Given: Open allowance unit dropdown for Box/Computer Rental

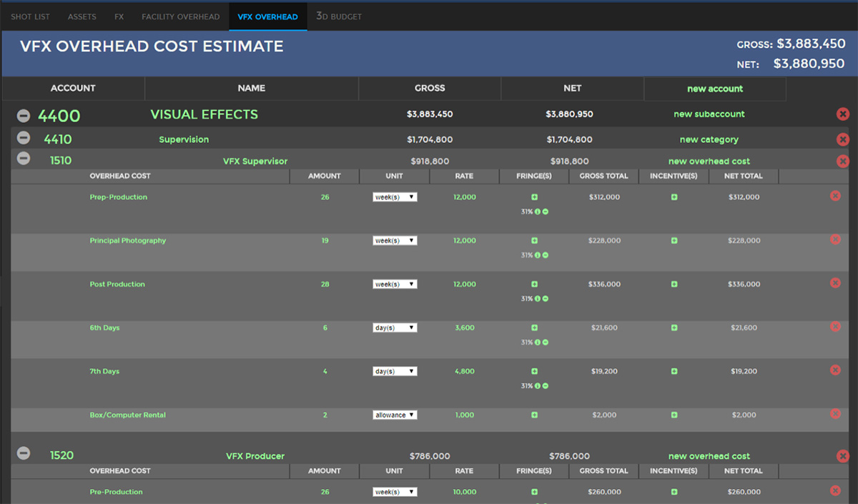Looking at the screenshot, I should (395, 415).
